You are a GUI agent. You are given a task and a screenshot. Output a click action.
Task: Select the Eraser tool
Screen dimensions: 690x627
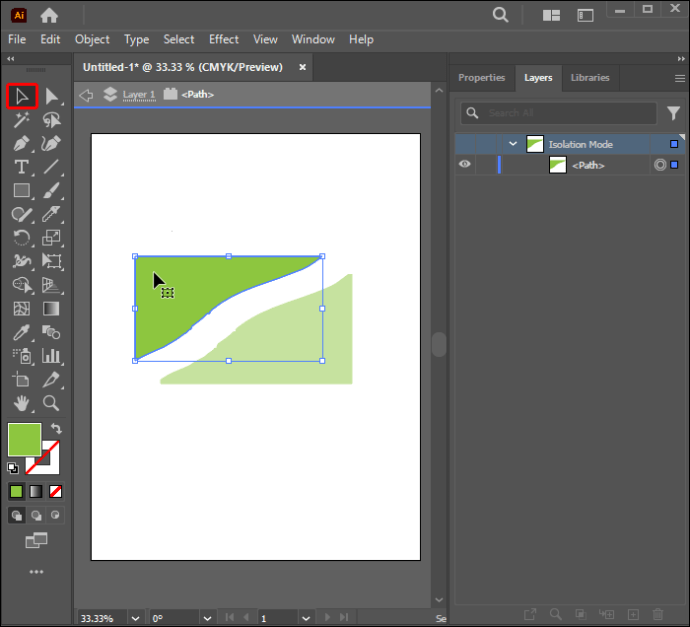pos(52,214)
